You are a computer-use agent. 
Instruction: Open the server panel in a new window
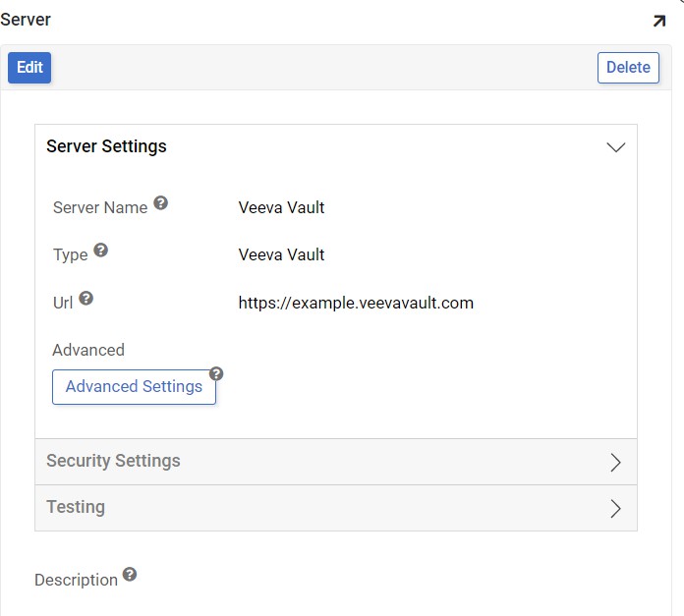(x=658, y=21)
